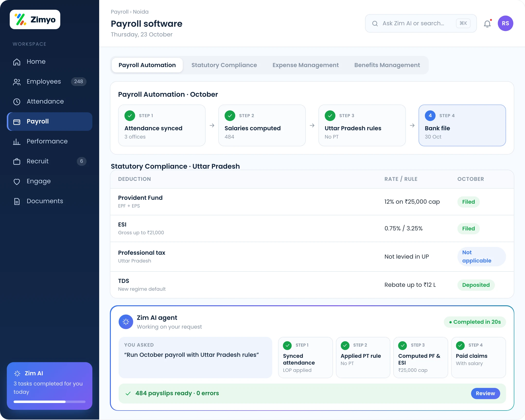Click the "12% on ₹25,000 cap" rate
The image size is (525, 420).
(x=412, y=202)
